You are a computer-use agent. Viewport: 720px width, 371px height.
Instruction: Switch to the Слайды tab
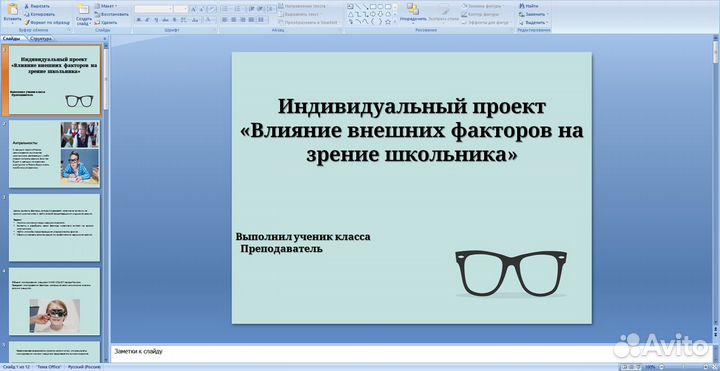(x=11, y=39)
